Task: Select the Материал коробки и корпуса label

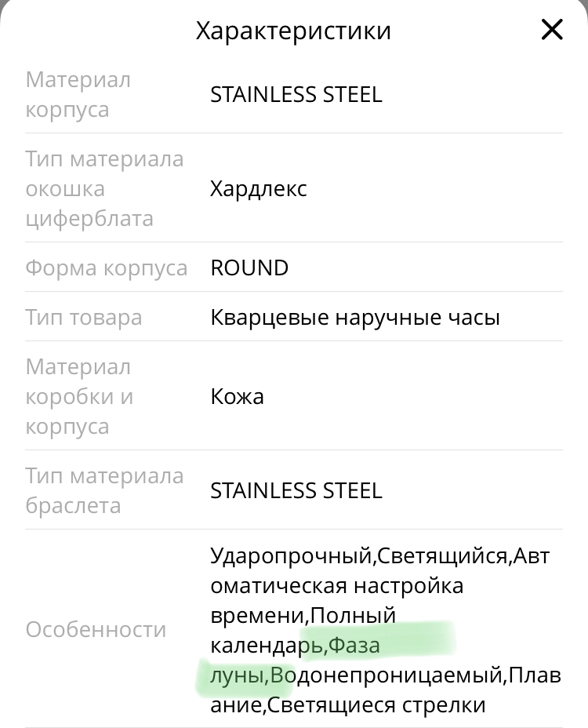Action: point(79,396)
